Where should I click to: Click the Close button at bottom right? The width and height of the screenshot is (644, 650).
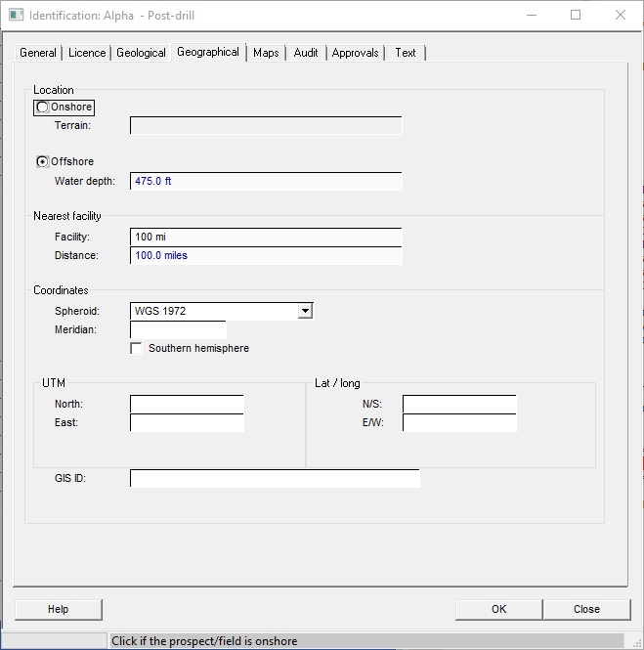click(x=586, y=609)
